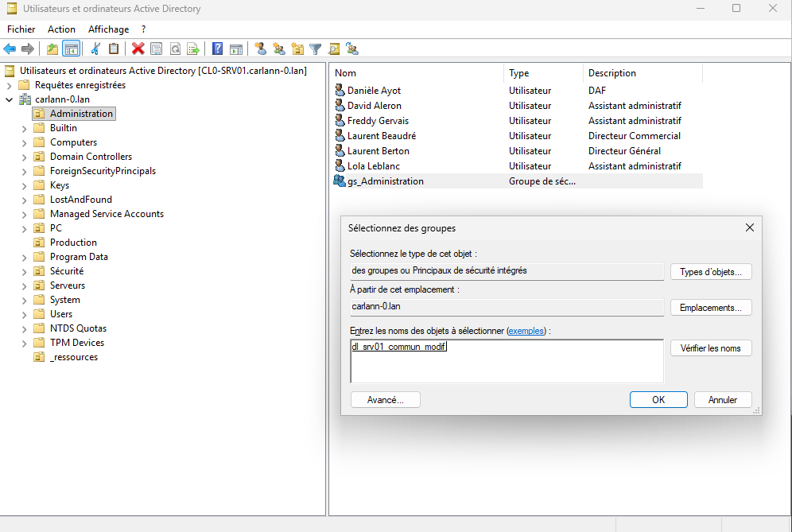Click the object names input field
This screenshot has height=532, width=792.
click(x=507, y=361)
